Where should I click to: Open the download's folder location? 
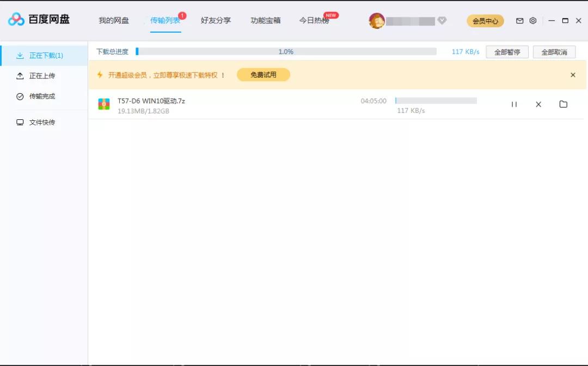tap(563, 104)
